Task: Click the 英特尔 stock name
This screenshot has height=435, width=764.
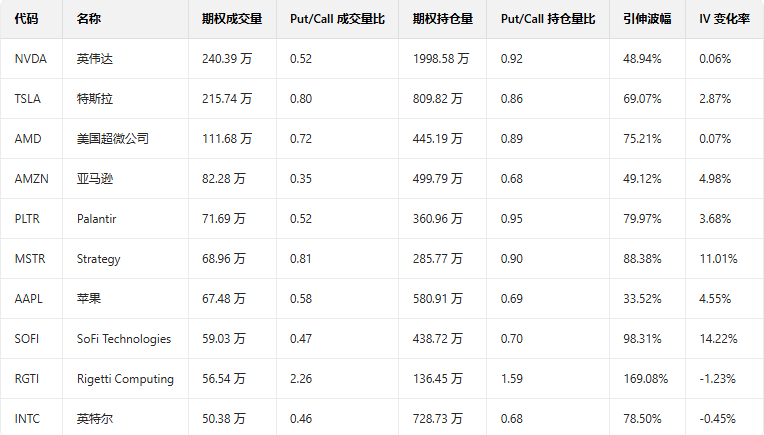Action: pos(95,419)
